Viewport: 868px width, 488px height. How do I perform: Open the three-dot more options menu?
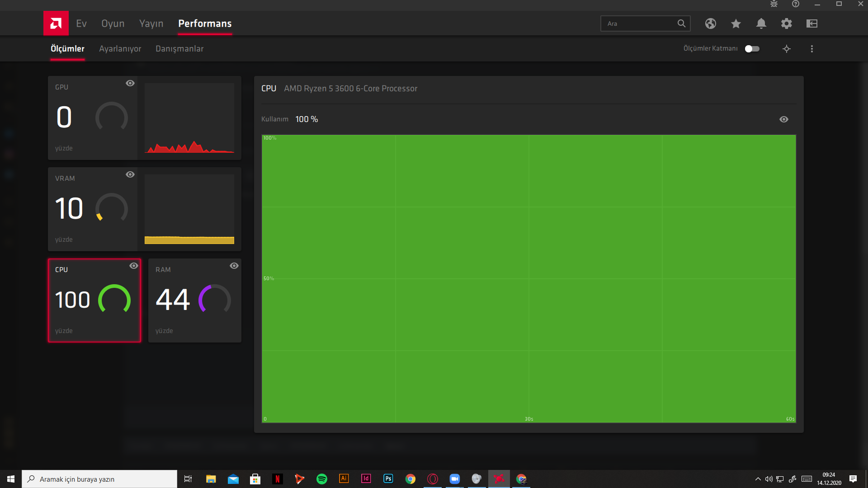812,49
